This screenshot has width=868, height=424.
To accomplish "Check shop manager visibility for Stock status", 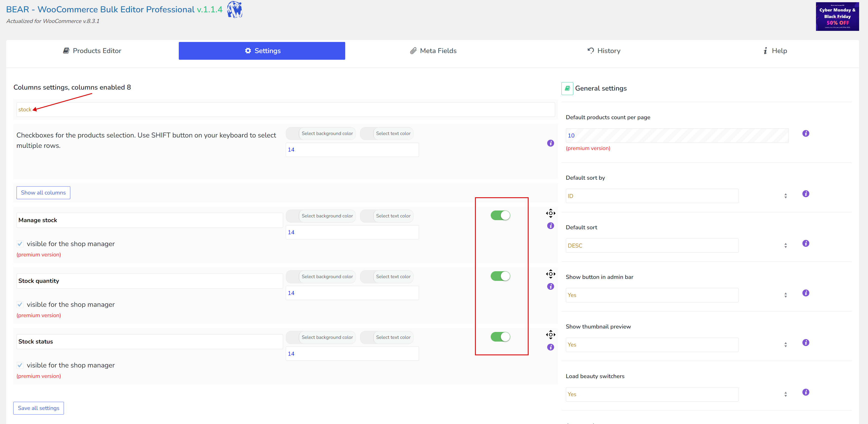I will [x=20, y=365].
